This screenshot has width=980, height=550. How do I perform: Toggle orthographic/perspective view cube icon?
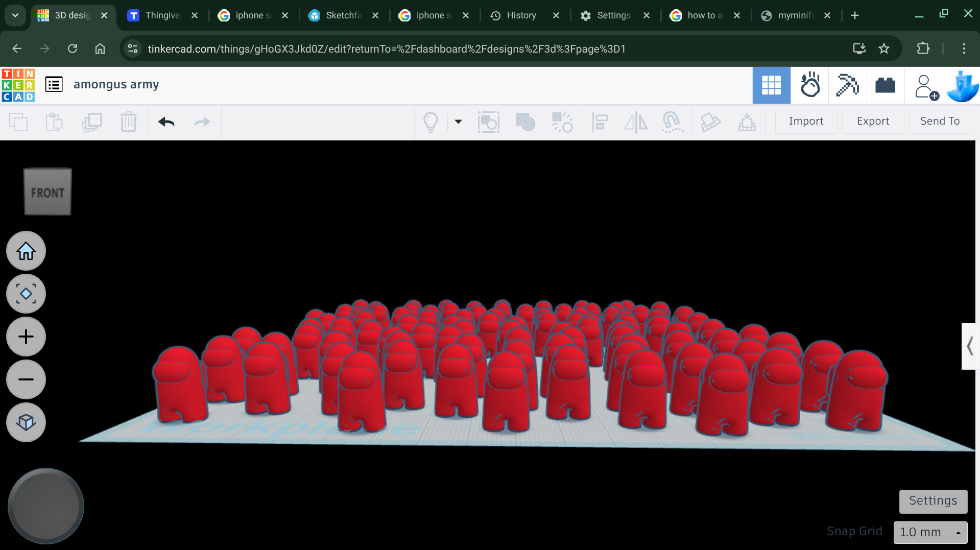(x=26, y=422)
